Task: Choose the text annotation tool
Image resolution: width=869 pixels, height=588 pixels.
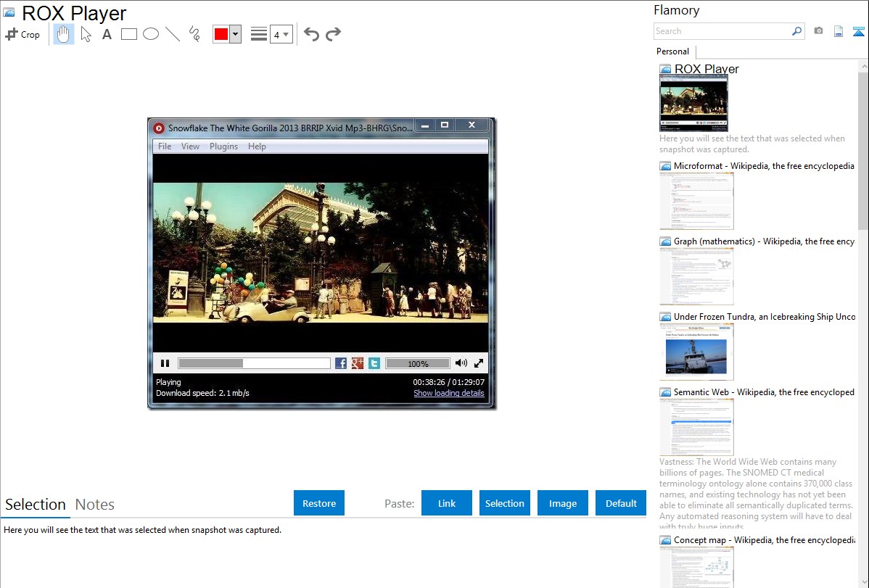Action: [107, 34]
